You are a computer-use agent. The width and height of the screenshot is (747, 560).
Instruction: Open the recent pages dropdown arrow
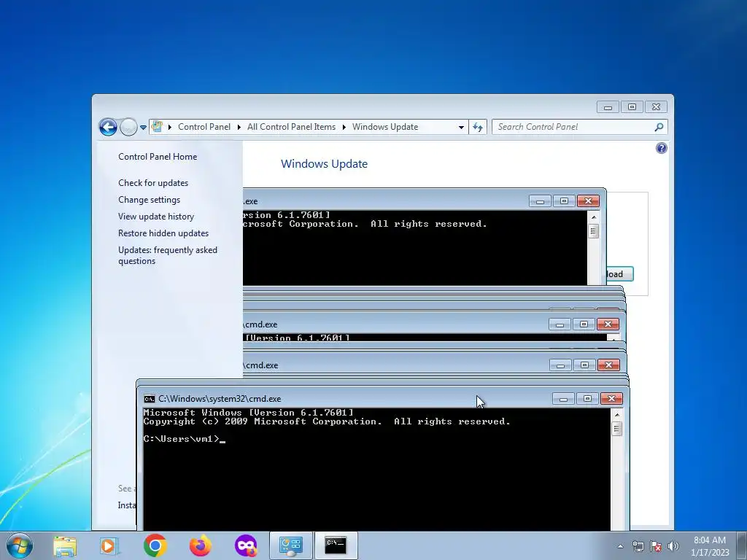tap(143, 127)
